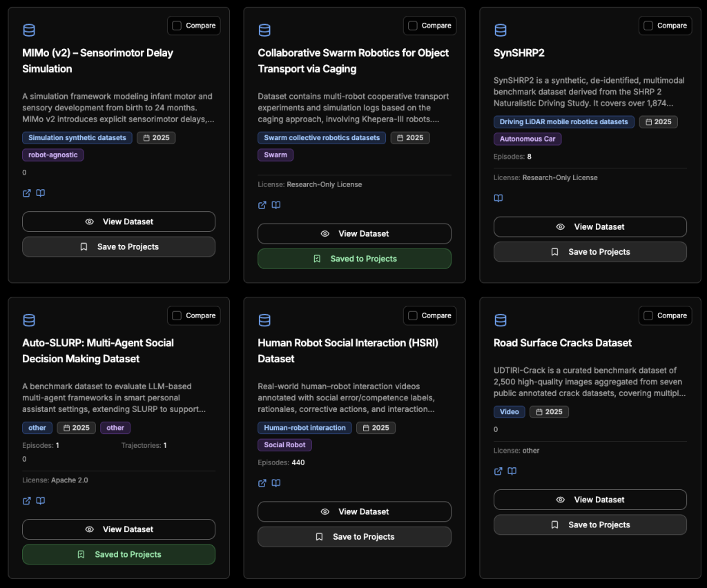The width and height of the screenshot is (707, 588).
Task: Click the book icon on the MIMo (v2) card
Action: [41, 193]
